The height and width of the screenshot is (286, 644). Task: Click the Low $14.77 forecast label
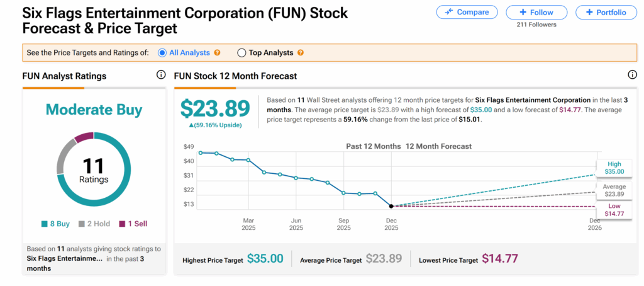614,210
